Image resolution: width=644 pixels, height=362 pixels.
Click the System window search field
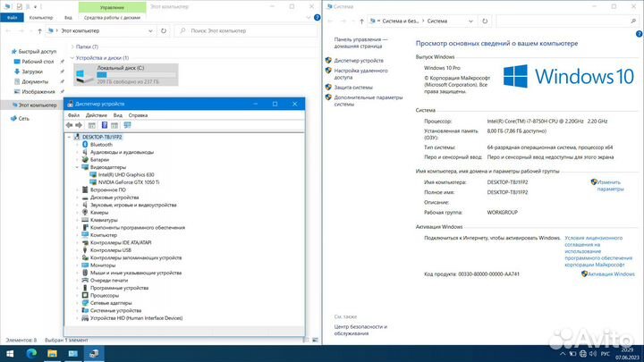click(567, 21)
